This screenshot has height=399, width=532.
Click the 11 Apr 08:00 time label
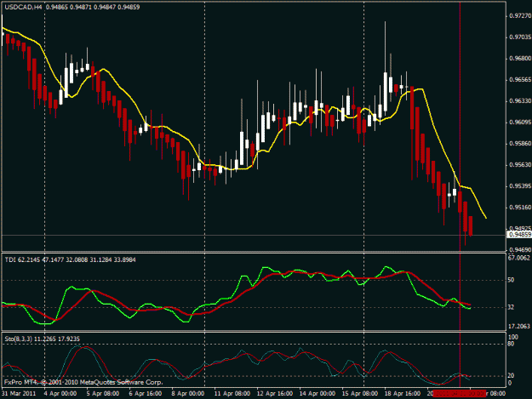232,394
